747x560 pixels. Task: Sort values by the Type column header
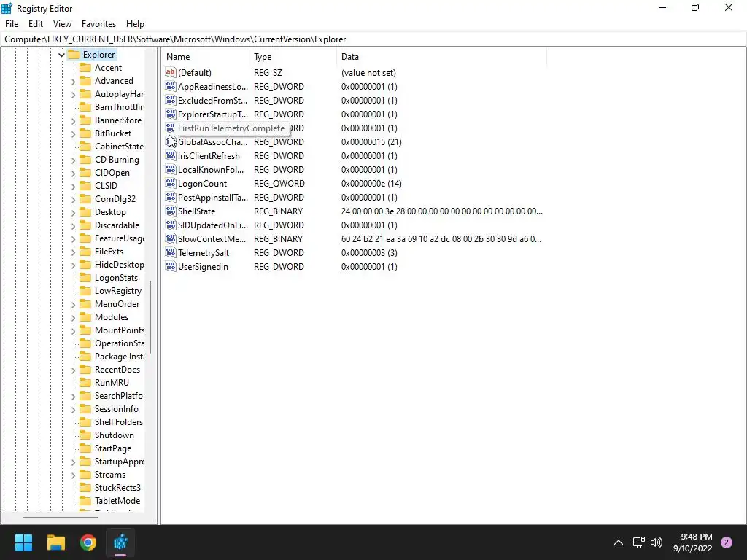pyautogui.click(x=293, y=57)
